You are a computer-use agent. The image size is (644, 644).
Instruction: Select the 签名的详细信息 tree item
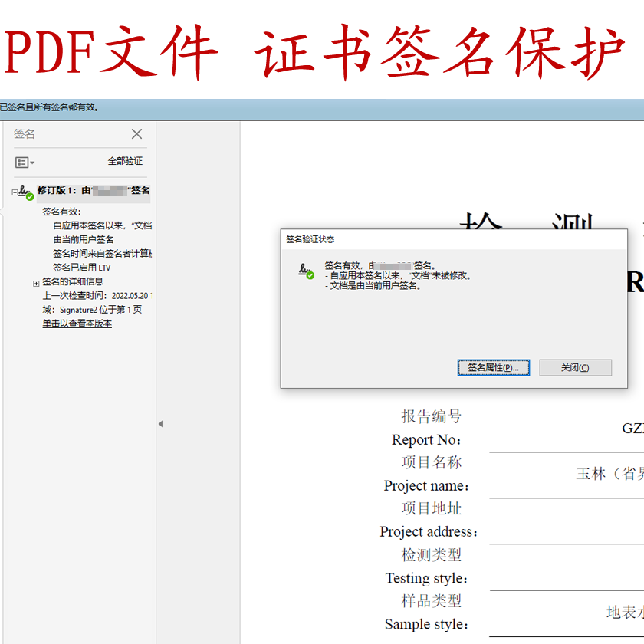point(73,281)
